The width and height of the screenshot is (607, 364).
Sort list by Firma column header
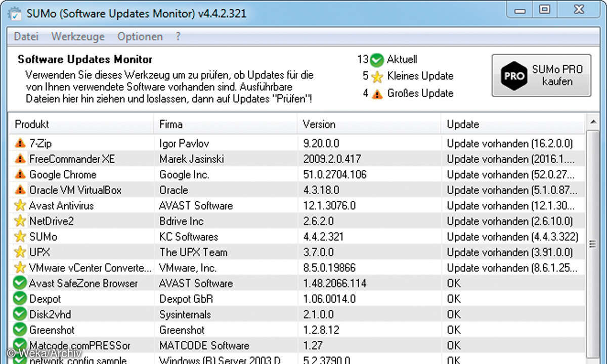coord(225,124)
